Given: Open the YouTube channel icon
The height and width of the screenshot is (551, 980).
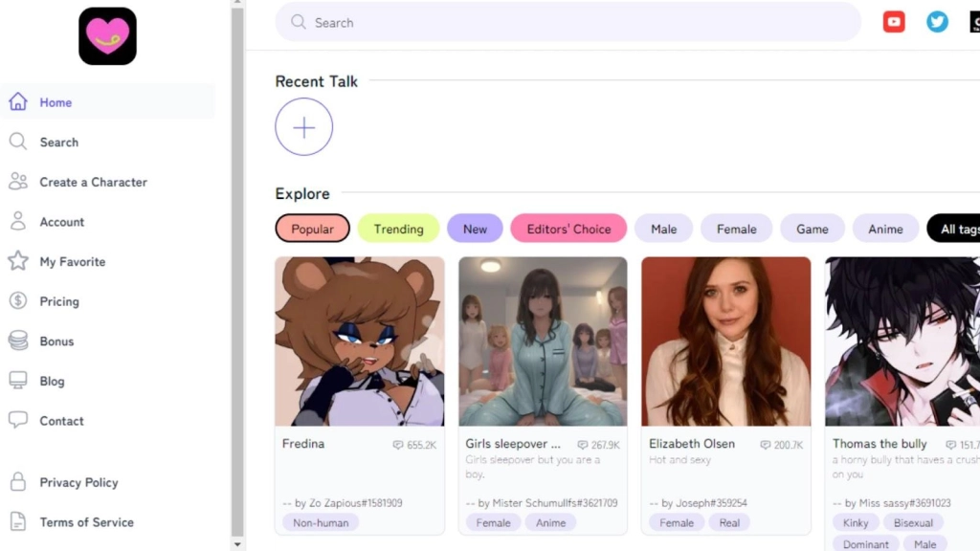Looking at the screenshot, I should click(x=894, y=21).
